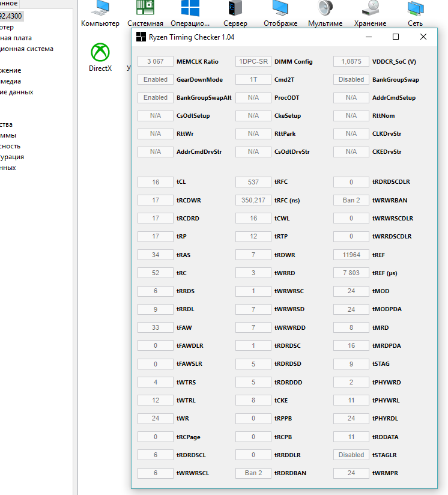Click the tRDWR field showing 7

tap(253, 255)
